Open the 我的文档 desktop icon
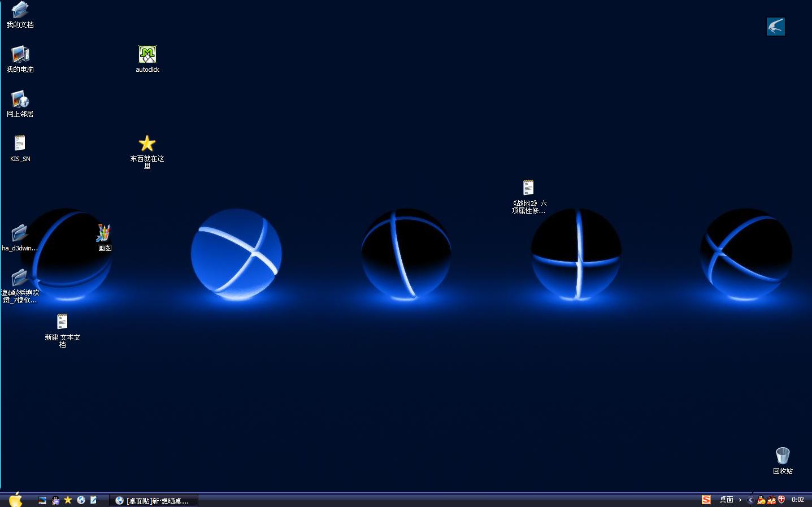This screenshot has height=507, width=812. click(20, 14)
